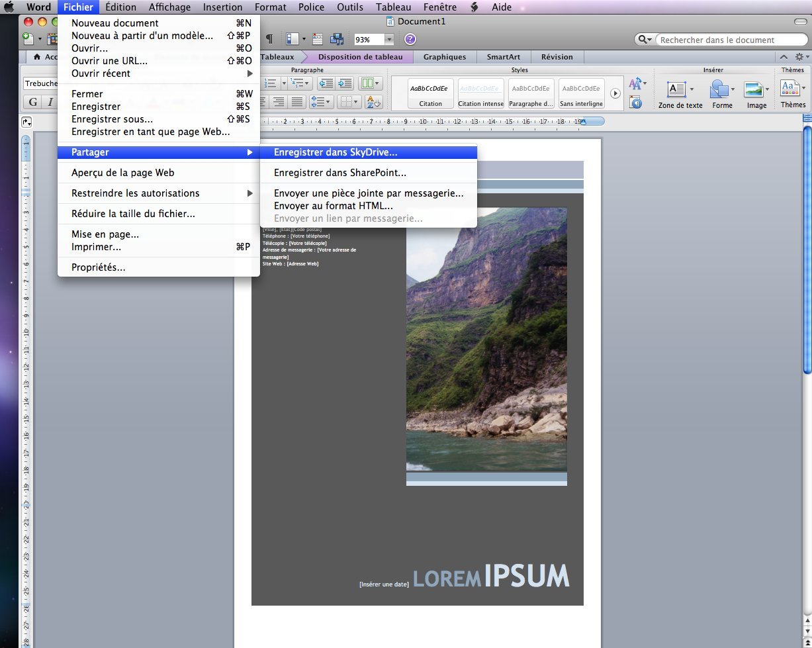Select the align right icon
The image size is (812, 648).
coord(279,102)
